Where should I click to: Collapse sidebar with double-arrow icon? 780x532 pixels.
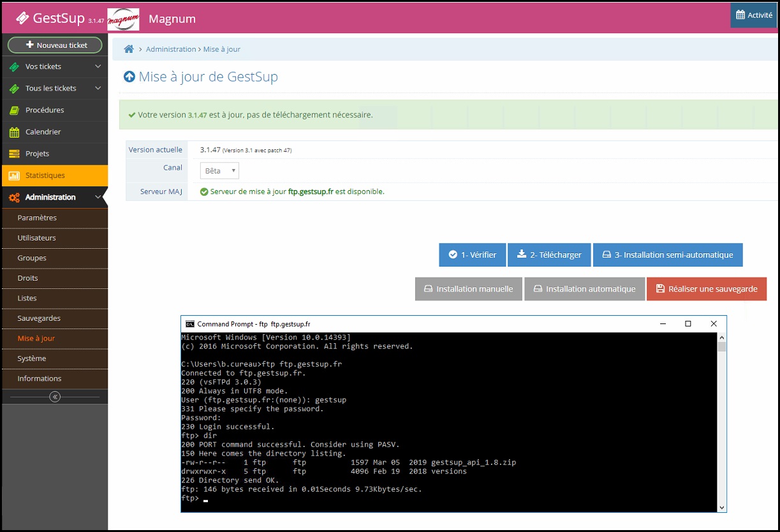point(55,397)
